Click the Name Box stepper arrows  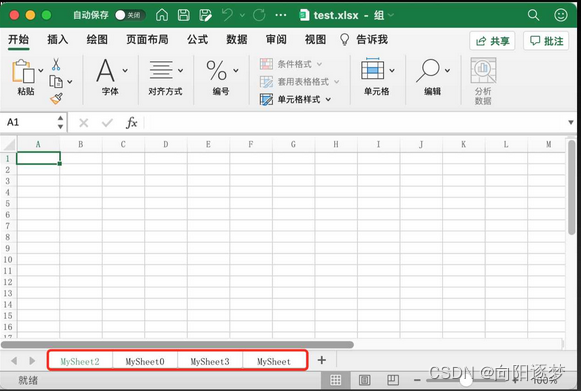60,122
